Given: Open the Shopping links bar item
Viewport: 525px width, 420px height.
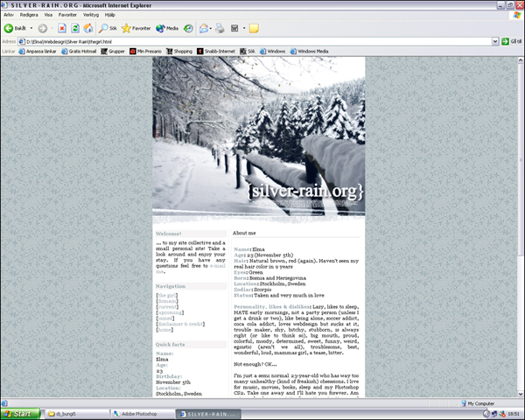Looking at the screenshot, I should click(179, 52).
